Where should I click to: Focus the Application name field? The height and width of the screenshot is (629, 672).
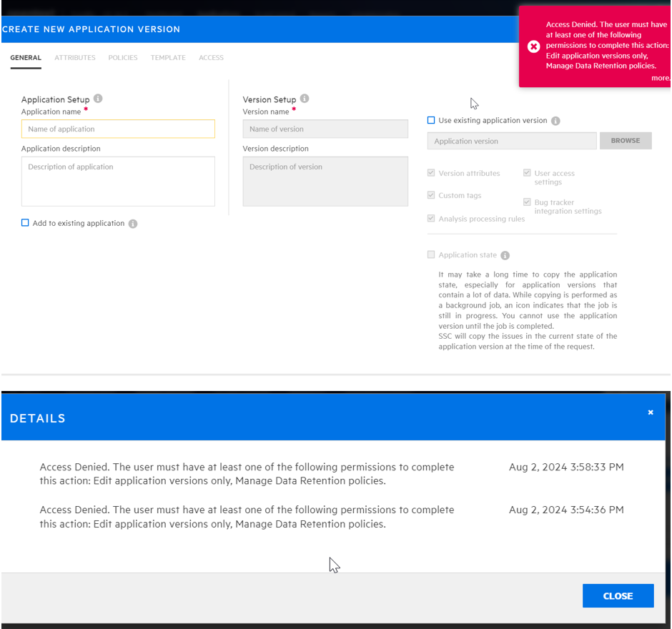[x=118, y=129]
